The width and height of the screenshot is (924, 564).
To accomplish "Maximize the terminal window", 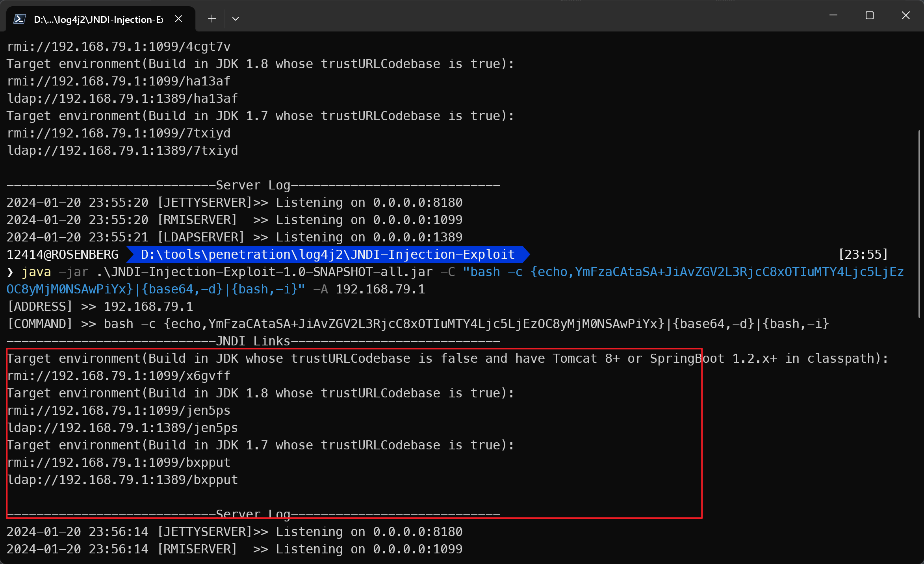I will (x=870, y=16).
